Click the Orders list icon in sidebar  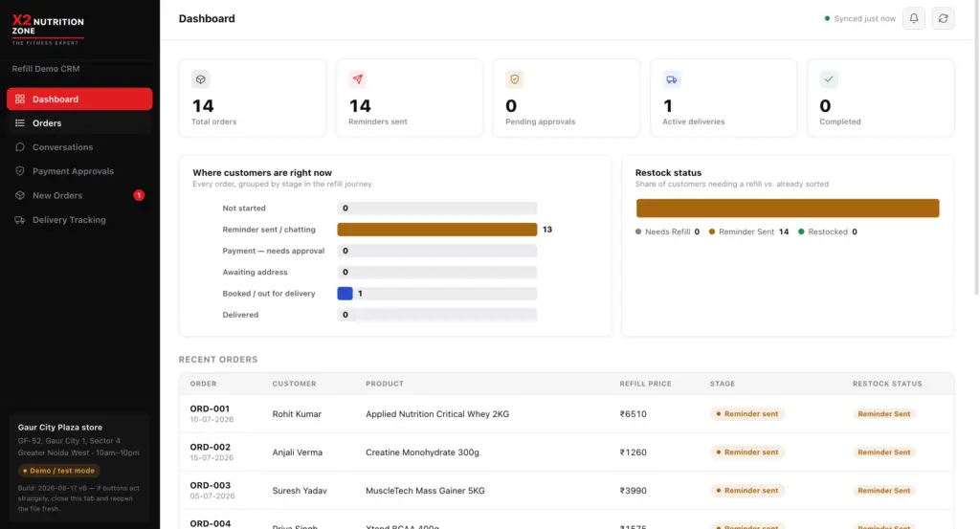point(20,123)
